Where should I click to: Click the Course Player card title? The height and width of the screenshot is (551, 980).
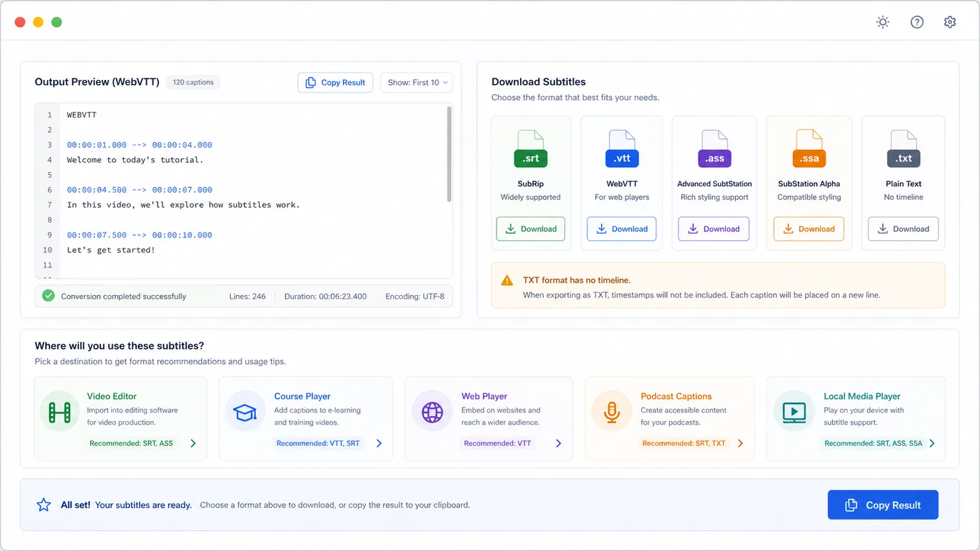click(302, 396)
